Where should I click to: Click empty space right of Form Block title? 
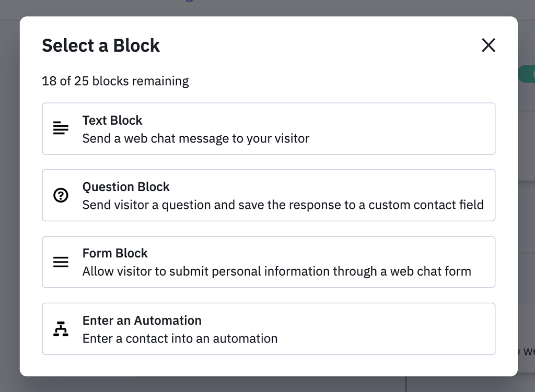(x=313, y=253)
